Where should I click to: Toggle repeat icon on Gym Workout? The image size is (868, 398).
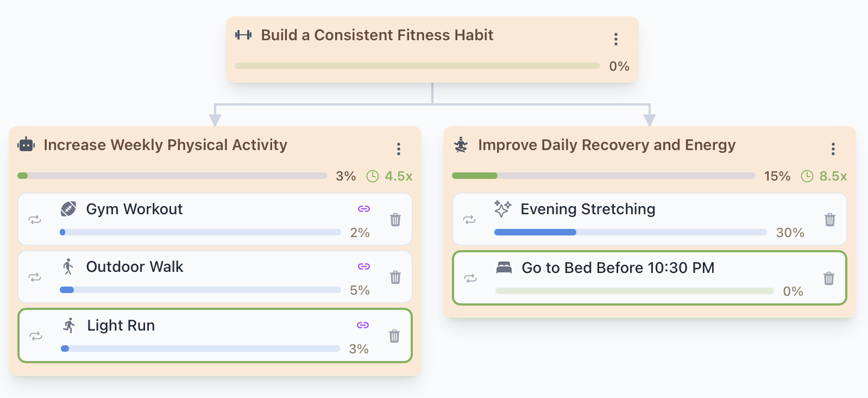pyautogui.click(x=35, y=220)
